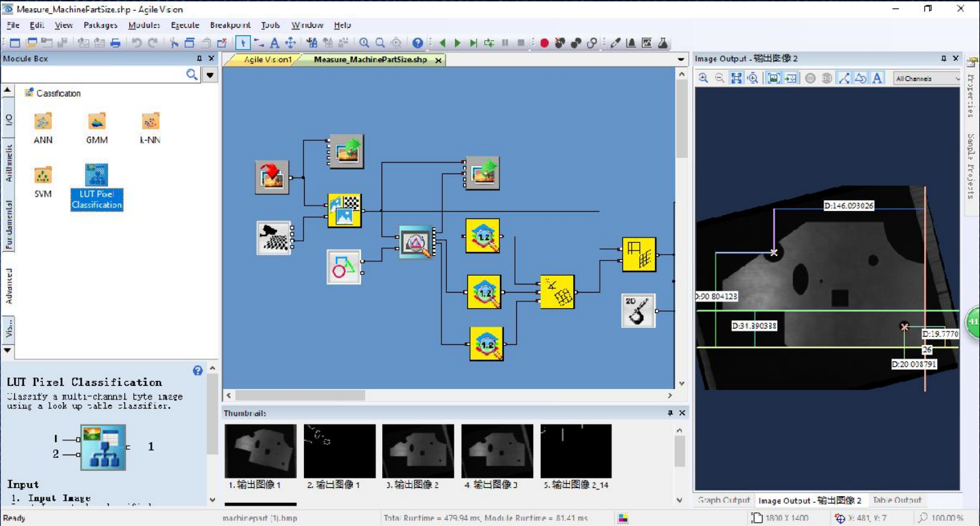Select thumbnail 1. 输出图像 1
Viewport: 980px width, 526px height.
point(260,457)
